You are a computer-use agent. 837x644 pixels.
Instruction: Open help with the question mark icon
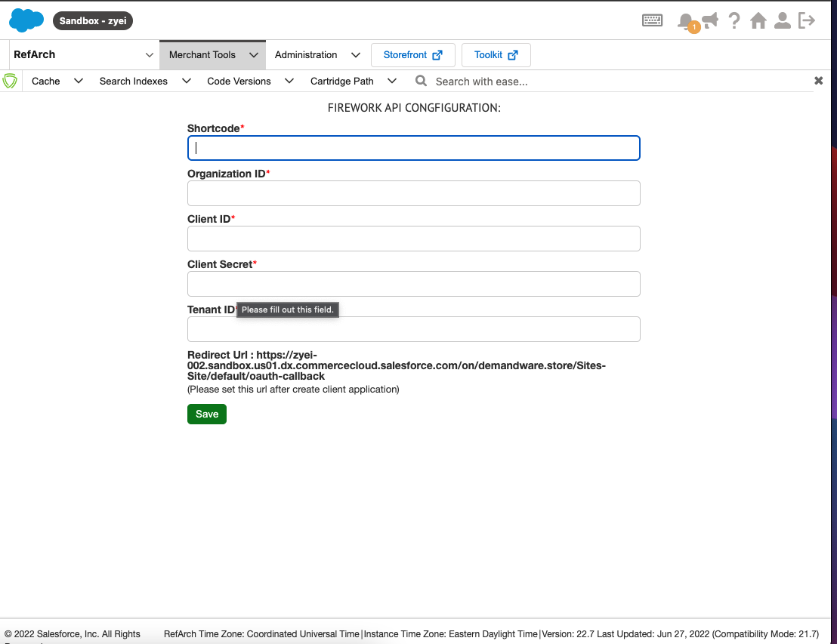click(734, 20)
